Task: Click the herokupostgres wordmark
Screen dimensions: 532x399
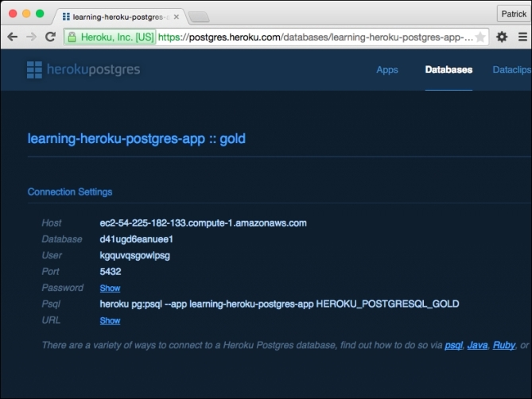Action: [93, 69]
